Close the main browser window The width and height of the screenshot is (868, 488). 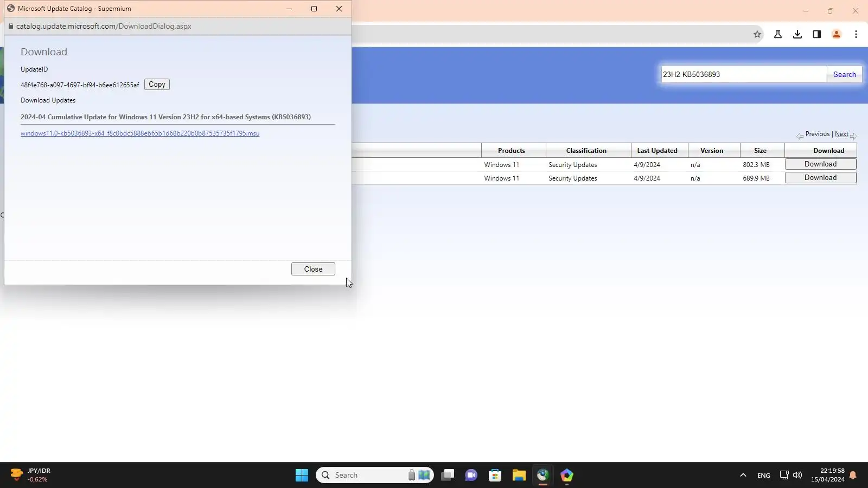(855, 11)
